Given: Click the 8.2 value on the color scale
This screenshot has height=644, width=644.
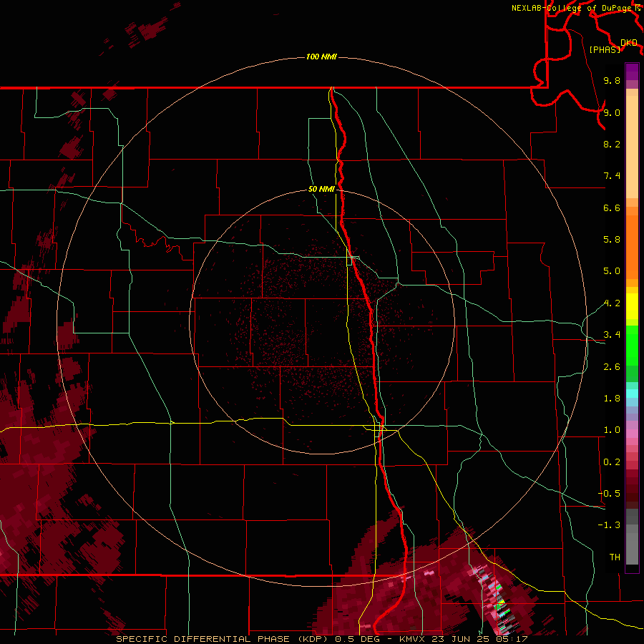Looking at the screenshot, I should coord(612,144).
